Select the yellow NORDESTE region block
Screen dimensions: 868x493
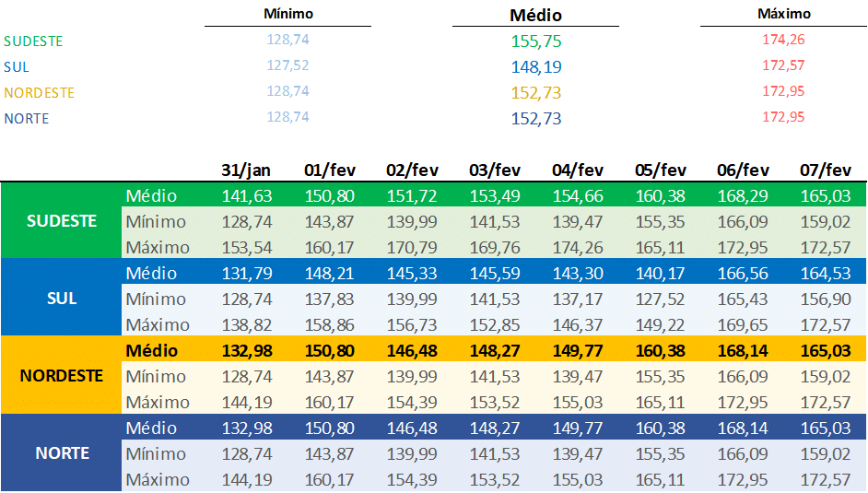click(x=62, y=376)
